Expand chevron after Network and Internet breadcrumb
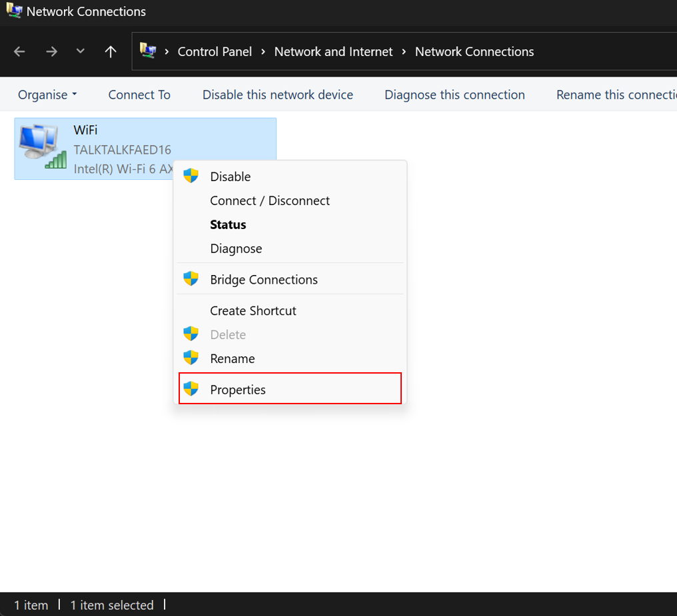 click(404, 52)
